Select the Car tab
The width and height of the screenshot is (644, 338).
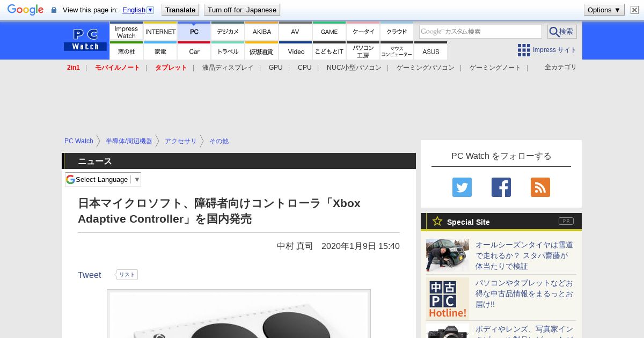[x=194, y=51]
